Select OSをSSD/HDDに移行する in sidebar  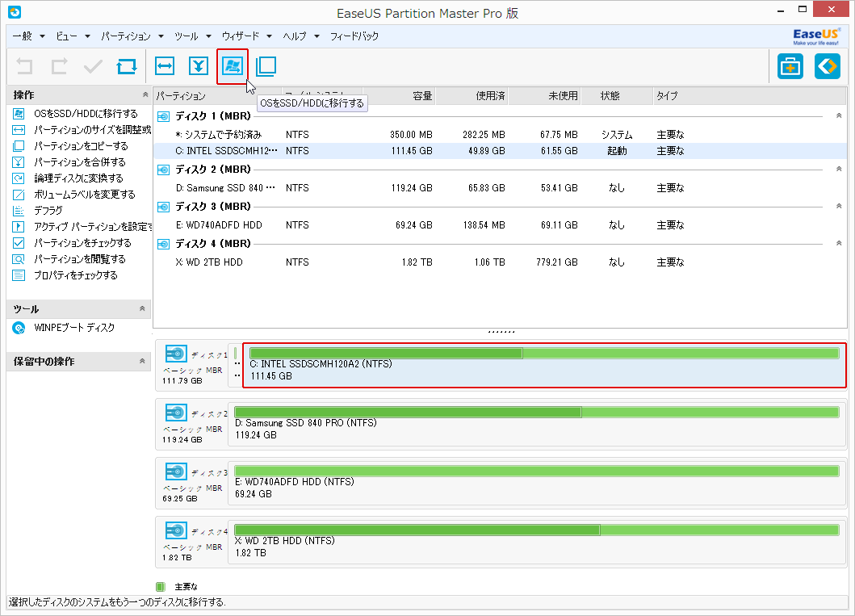pos(86,113)
